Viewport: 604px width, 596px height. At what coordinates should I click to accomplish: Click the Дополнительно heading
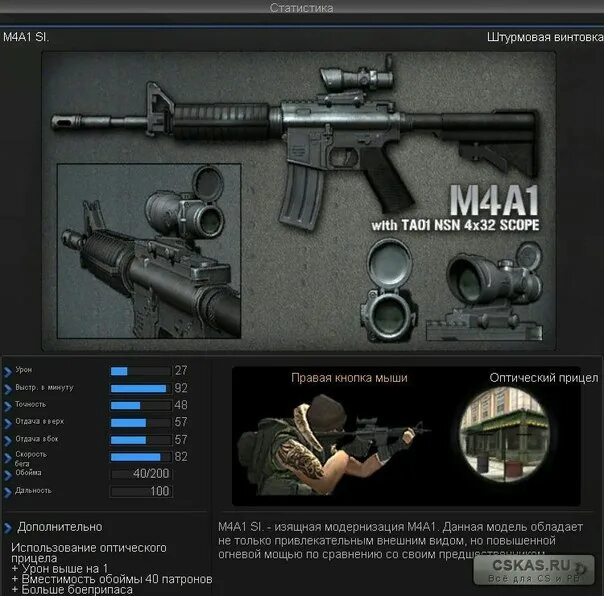click(60, 527)
